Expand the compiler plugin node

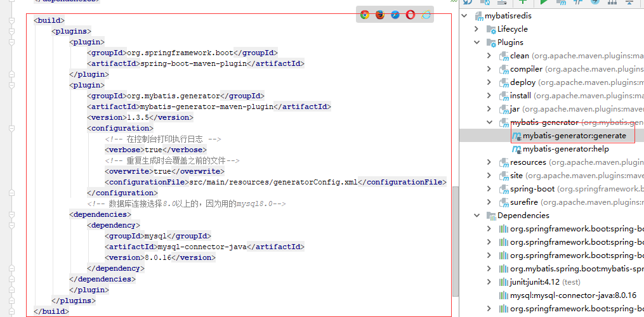point(489,69)
